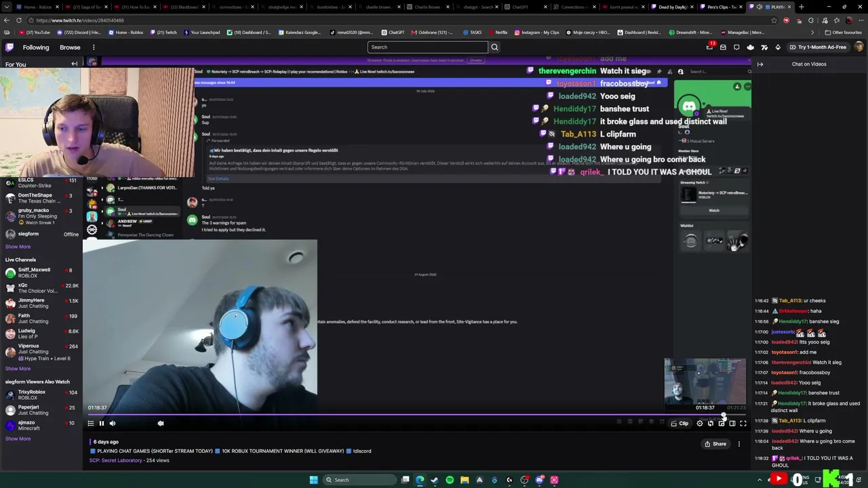868x488 pixels.
Task: Focus the Twitch search field
Action: click(x=428, y=47)
